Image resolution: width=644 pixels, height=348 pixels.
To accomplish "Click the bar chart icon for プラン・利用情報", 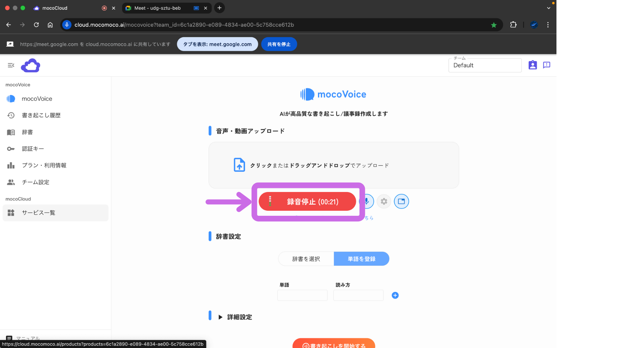I will point(11,165).
